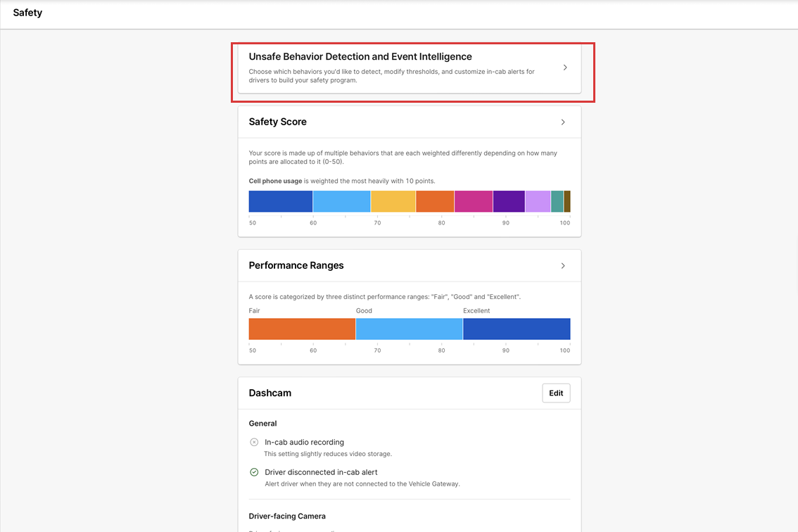This screenshot has width=798, height=532.
Task: Select the yellow safety score segment
Action: pyautogui.click(x=393, y=201)
